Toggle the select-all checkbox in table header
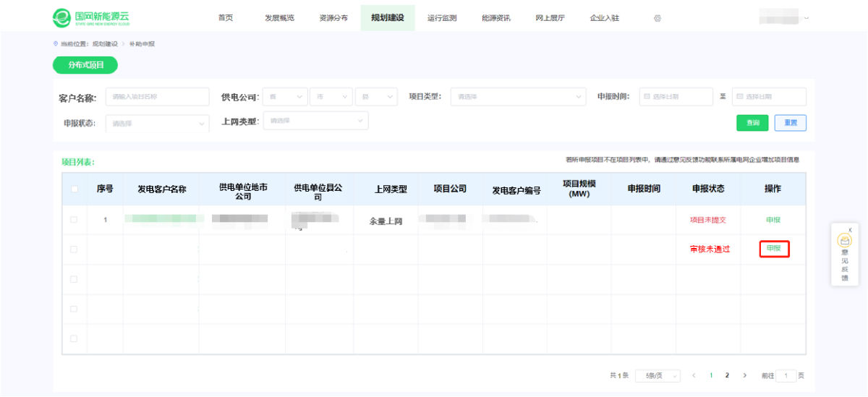Image resolution: width=868 pixels, height=397 pixels. 74,189
